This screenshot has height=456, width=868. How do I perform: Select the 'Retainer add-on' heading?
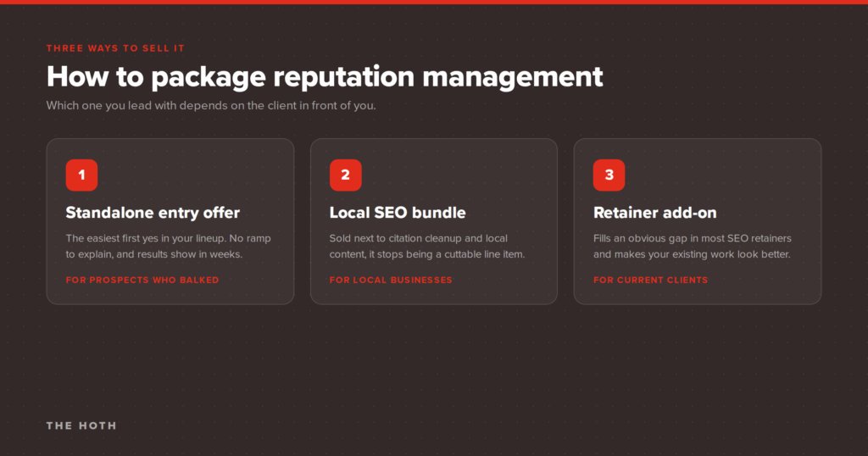[x=655, y=213]
